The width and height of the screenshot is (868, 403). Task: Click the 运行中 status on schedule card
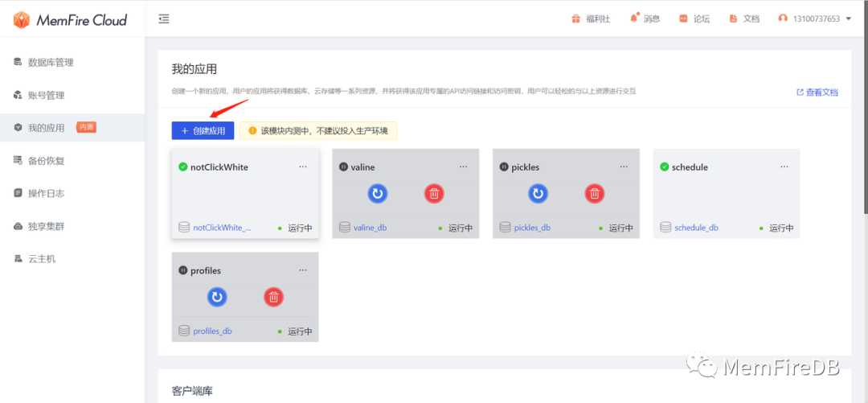click(782, 228)
